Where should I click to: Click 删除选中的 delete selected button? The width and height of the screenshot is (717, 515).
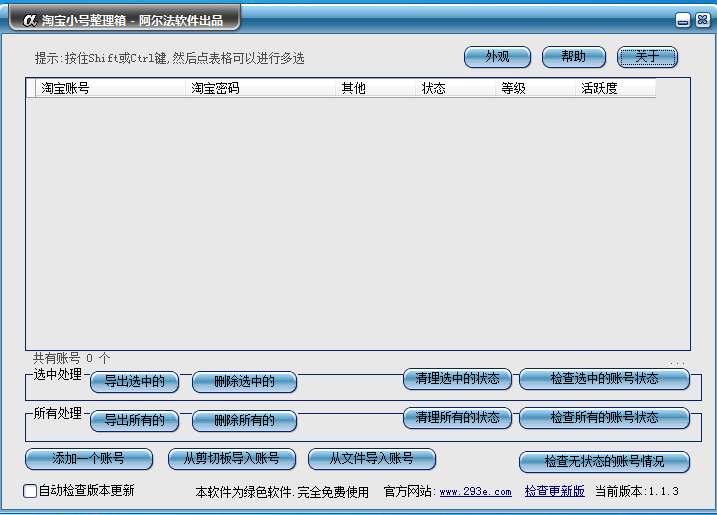244,381
